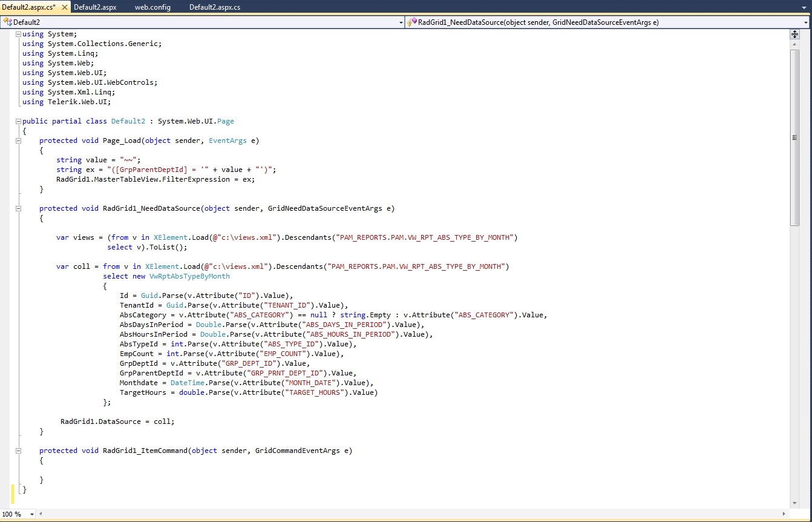This screenshot has height=522, width=812.
Task: Click the GrpDeptId assignment line
Action: pyautogui.click(x=215, y=363)
